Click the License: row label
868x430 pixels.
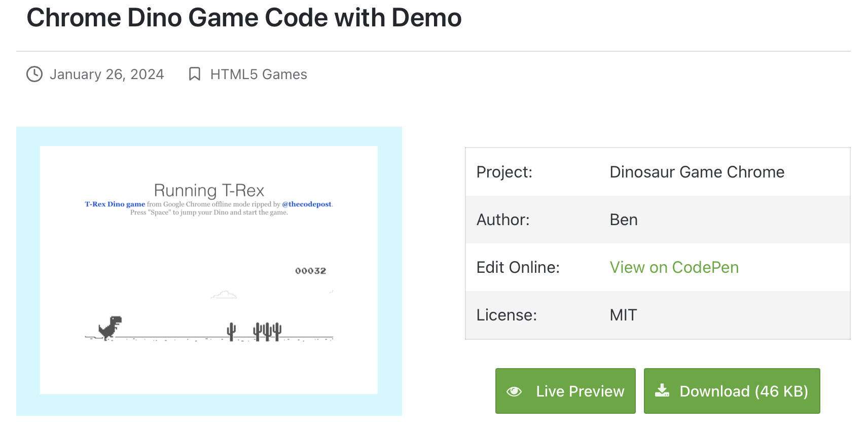pos(507,315)
